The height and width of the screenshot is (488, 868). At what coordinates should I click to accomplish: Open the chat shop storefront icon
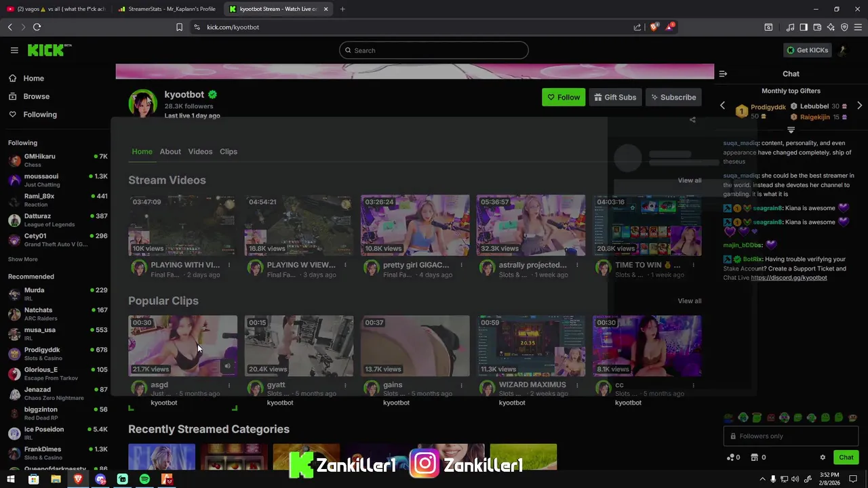755,457
